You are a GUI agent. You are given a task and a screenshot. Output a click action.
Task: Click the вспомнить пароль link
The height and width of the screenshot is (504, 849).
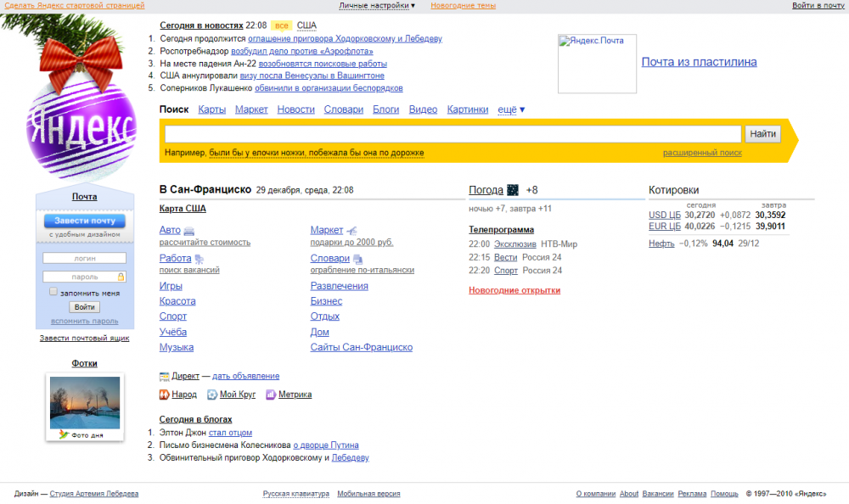coord(84,321)
